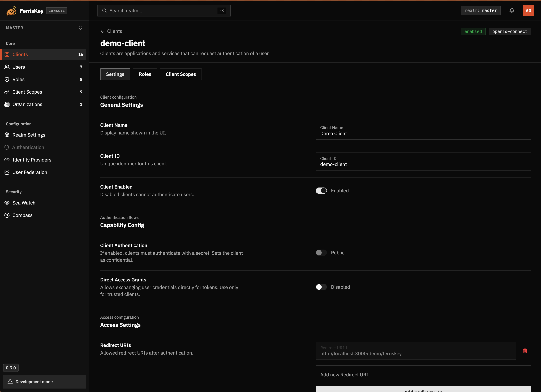Switch to the Roles tab
541x392 pixels.
(145, 74)
